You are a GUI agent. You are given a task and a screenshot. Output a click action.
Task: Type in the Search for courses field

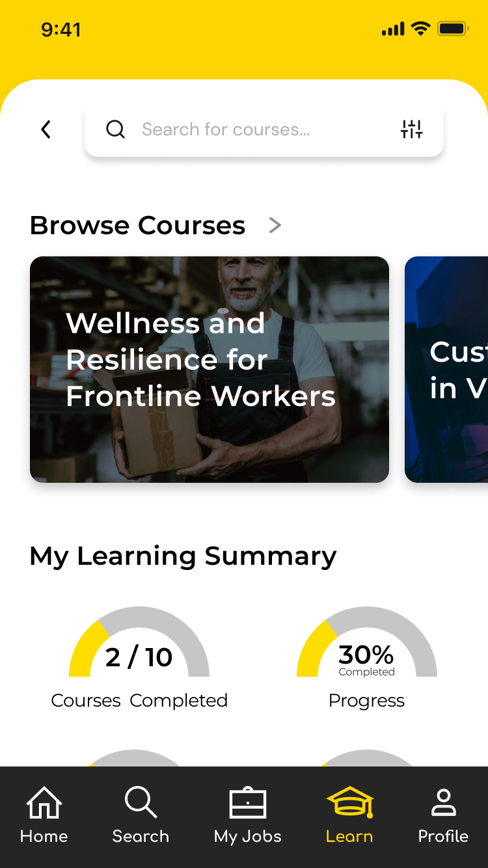coord(260,129)
